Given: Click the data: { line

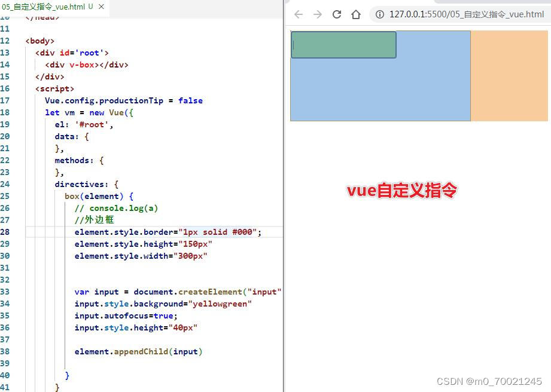Looking at the screenshot, I should tap(72, 136).
